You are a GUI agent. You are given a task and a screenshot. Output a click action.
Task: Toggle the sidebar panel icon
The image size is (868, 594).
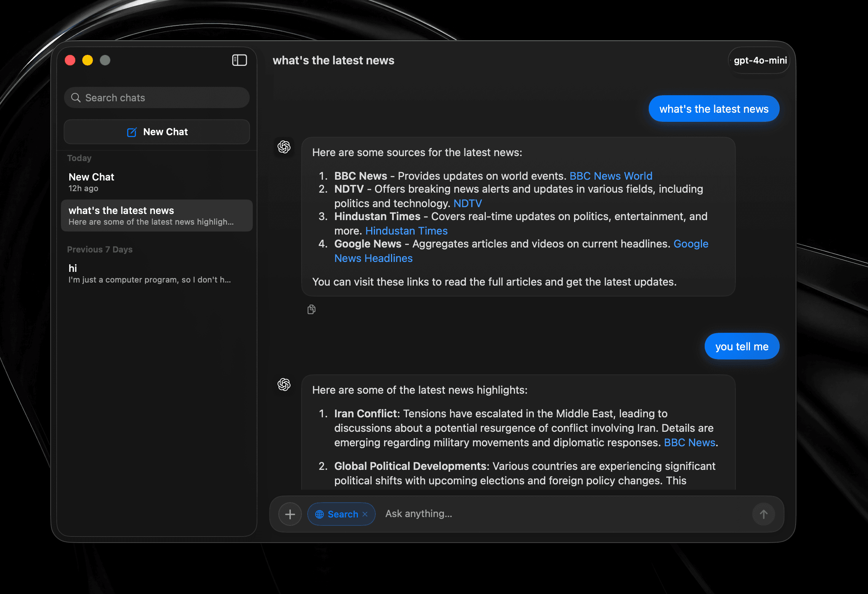(x=239, y=60)
